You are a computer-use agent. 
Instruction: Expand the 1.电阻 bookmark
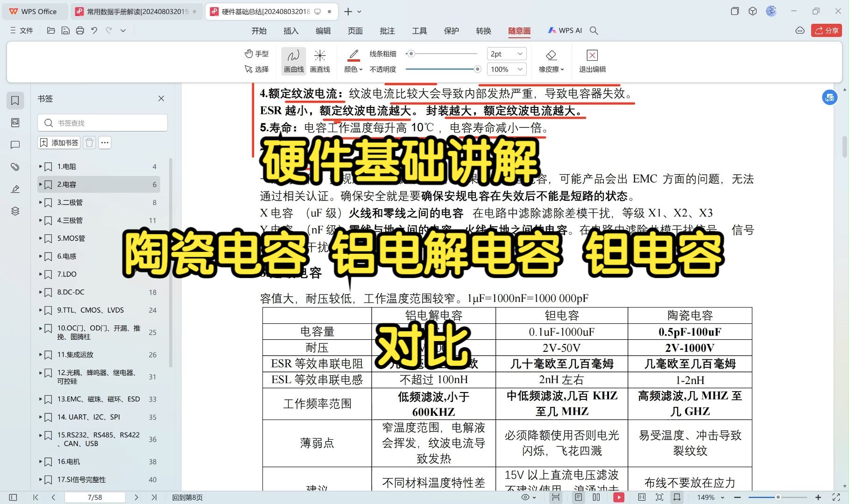pyautogui.click(x=41, y=166)
